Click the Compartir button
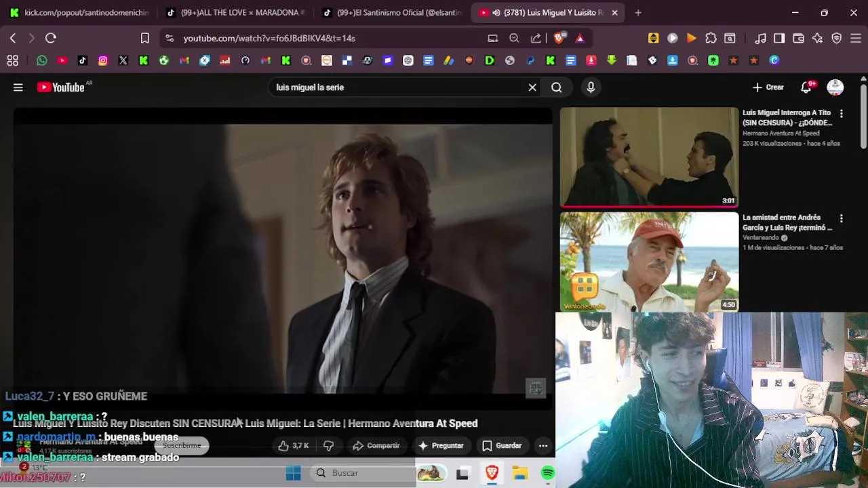868x488 pixels. [x=376, y=445]
